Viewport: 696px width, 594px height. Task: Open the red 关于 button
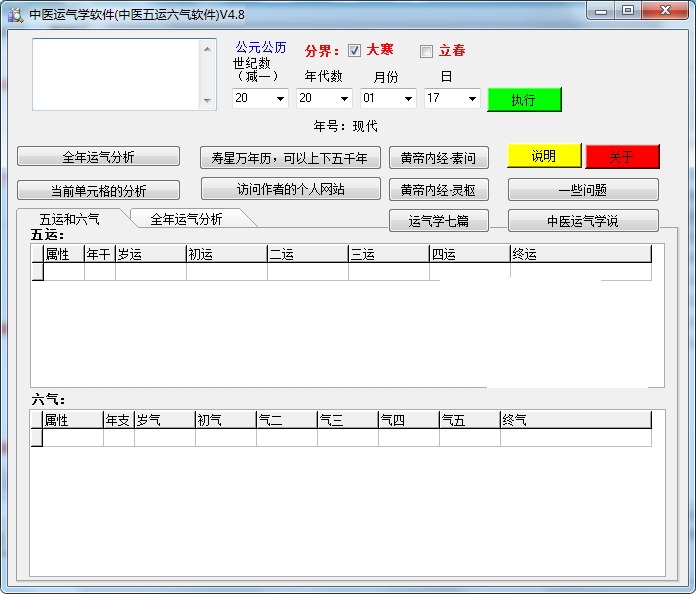[622, 157]
